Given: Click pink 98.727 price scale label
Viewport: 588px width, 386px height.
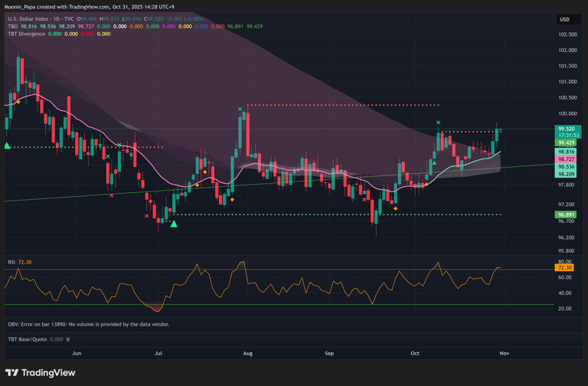Looking at the screenshot, I should (567, 159).
